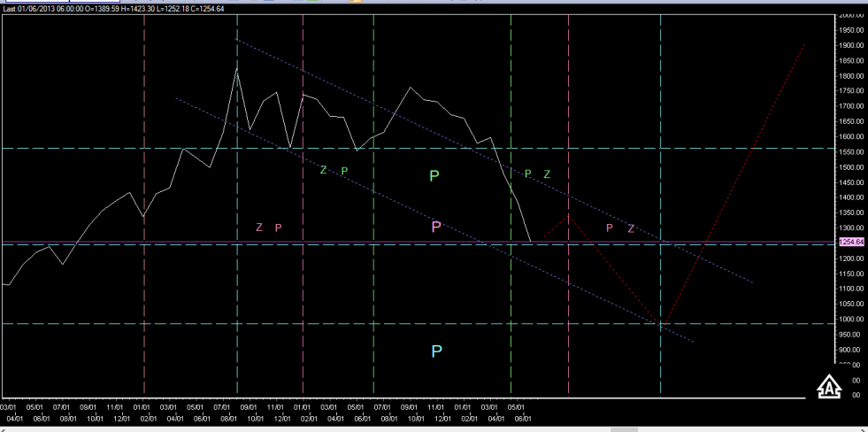Click the 1000.00 price axis label
This screenshot has width=868, height=432.
tap(851, 319)
